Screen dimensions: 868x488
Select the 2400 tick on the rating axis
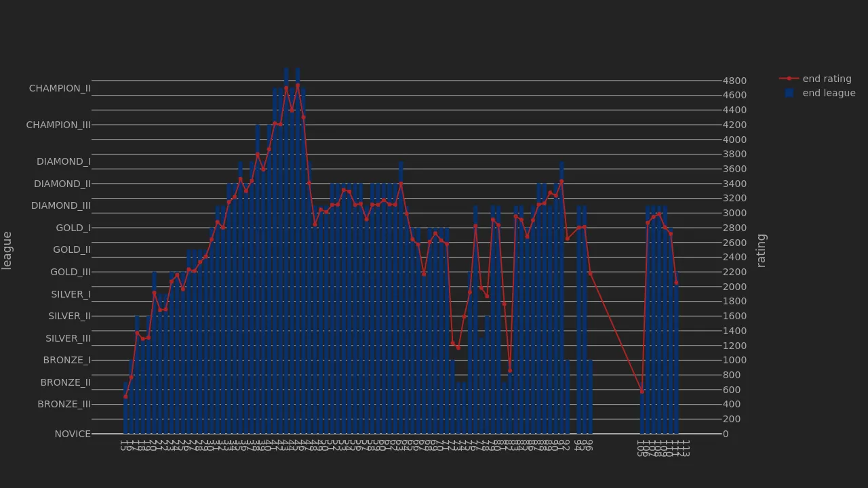[735, 257]
